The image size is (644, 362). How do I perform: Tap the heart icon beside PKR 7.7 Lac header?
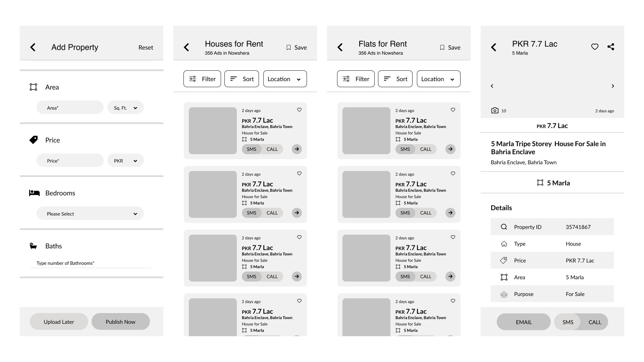pyautogui.click(x=595, y=47)
